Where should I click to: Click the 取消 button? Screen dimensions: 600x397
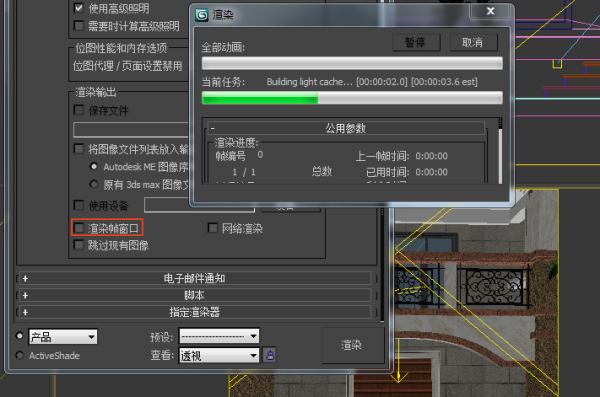(474, 42)
